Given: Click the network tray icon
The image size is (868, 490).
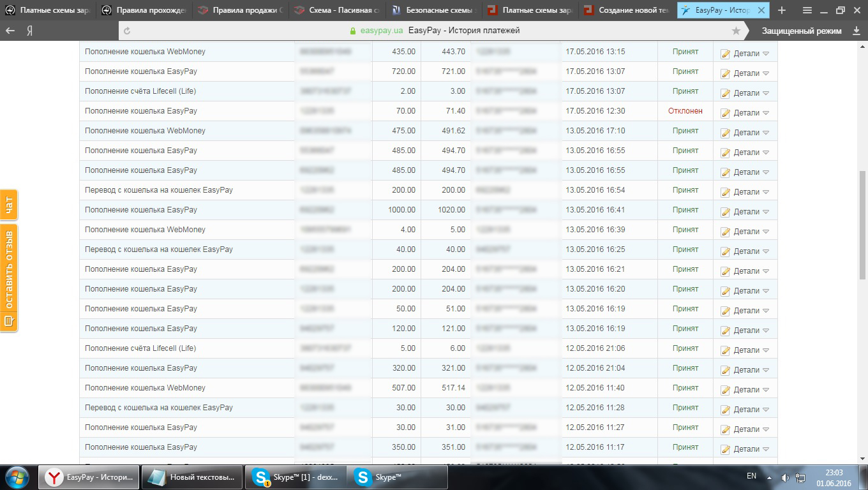Looking at the screenshot, I should tap(800, 477).
